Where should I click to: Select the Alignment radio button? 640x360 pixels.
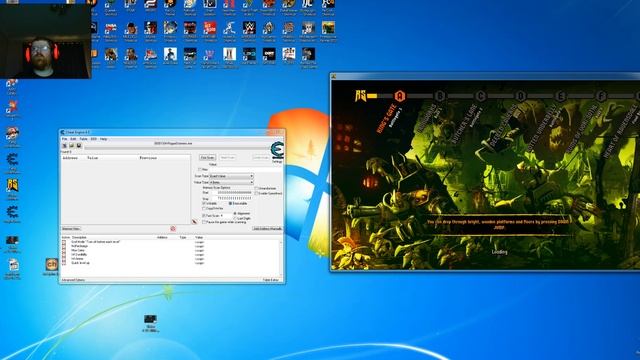235,213
